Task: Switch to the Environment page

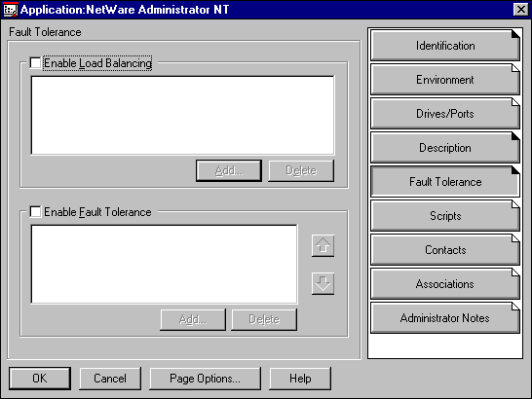Action: [x=445, y=80]
